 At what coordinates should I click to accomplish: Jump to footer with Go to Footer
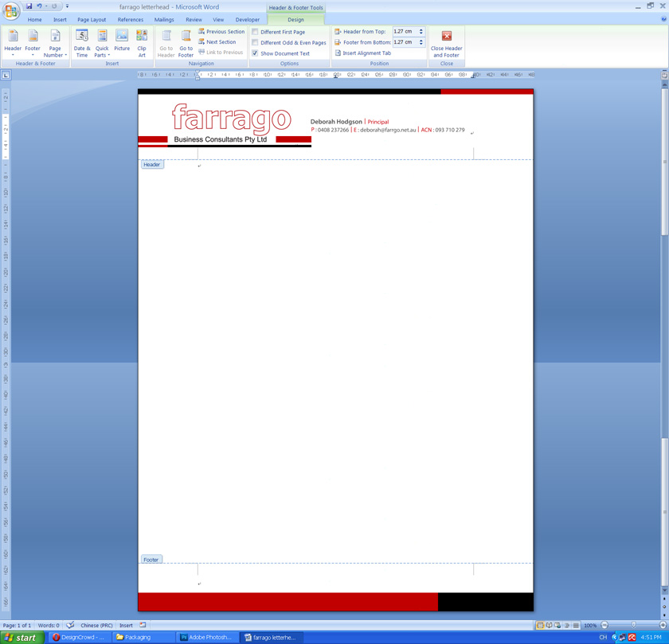186,43
